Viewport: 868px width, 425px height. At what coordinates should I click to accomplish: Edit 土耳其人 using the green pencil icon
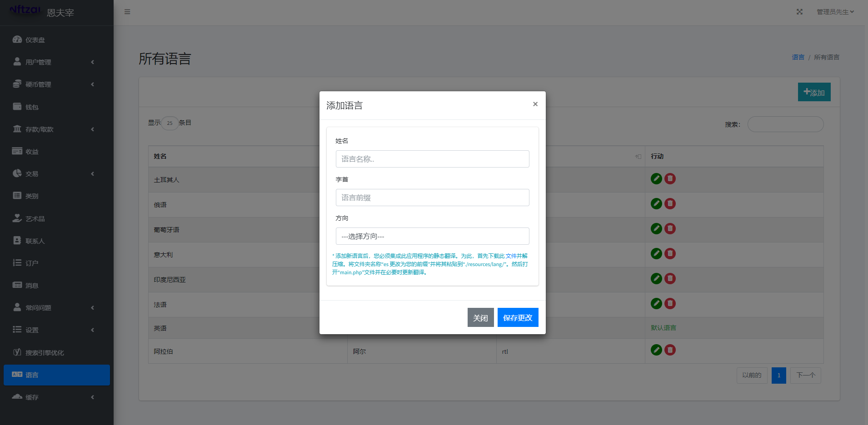pos(656,179)
